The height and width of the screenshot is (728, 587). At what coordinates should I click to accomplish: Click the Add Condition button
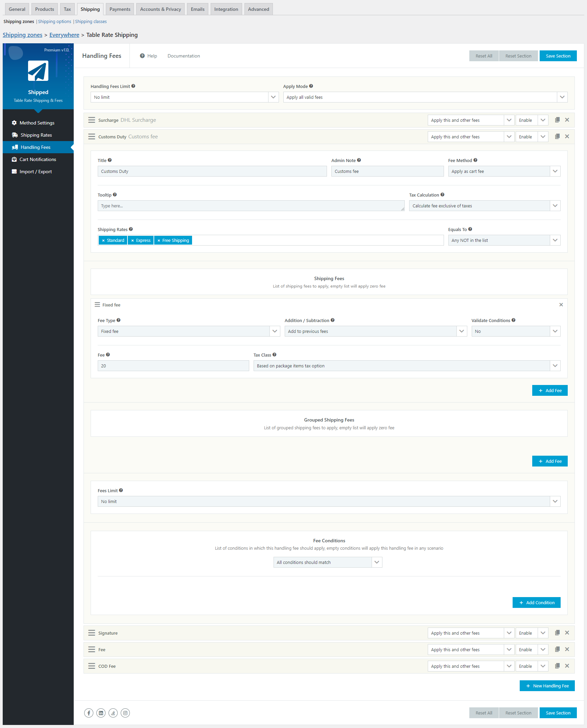(x=537, y=602)
